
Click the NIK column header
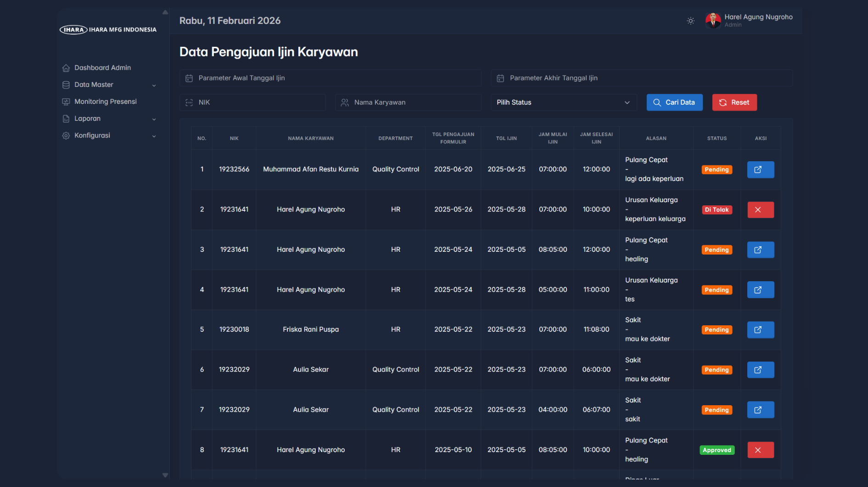pyautogui.click(x=234, y=138)
